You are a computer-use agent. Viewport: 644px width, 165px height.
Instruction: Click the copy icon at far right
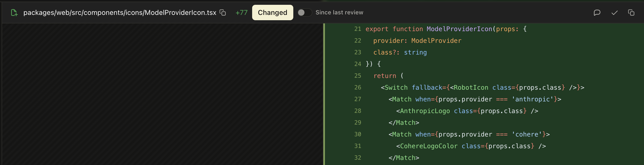pos(631,13)
